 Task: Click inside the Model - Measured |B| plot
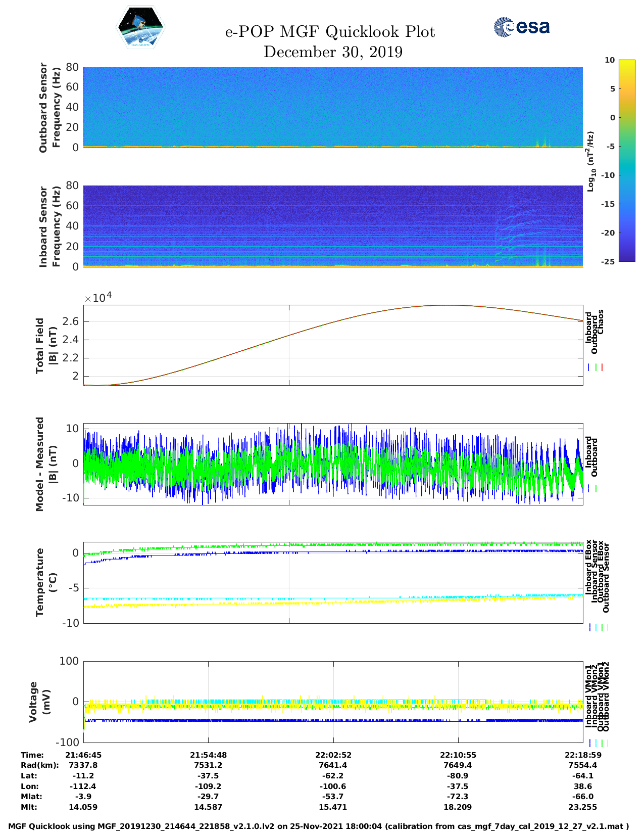[x=333, y=464]
